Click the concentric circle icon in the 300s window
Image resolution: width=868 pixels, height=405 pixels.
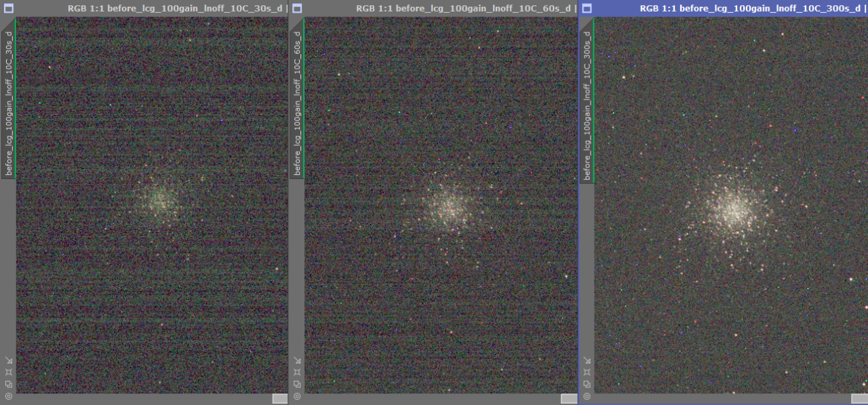click(587, 396)
